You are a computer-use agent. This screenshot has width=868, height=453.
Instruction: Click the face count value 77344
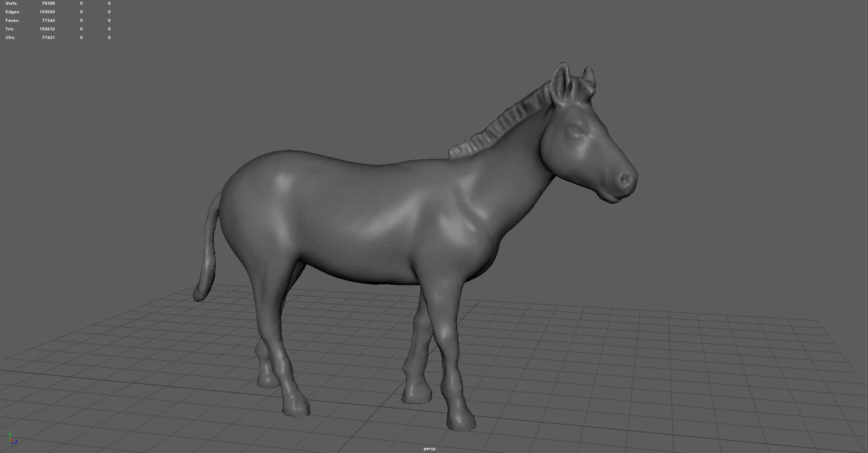(x=48, y=21)
